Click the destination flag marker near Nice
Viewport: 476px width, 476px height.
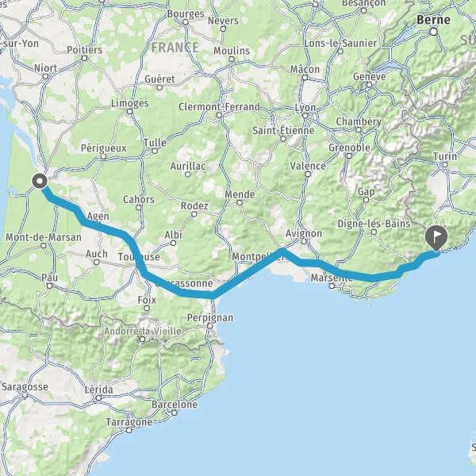(x=436, y=238)
